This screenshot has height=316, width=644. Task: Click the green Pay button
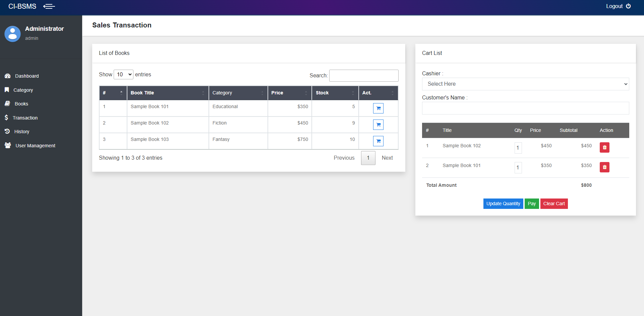click(x=532, y=204)
